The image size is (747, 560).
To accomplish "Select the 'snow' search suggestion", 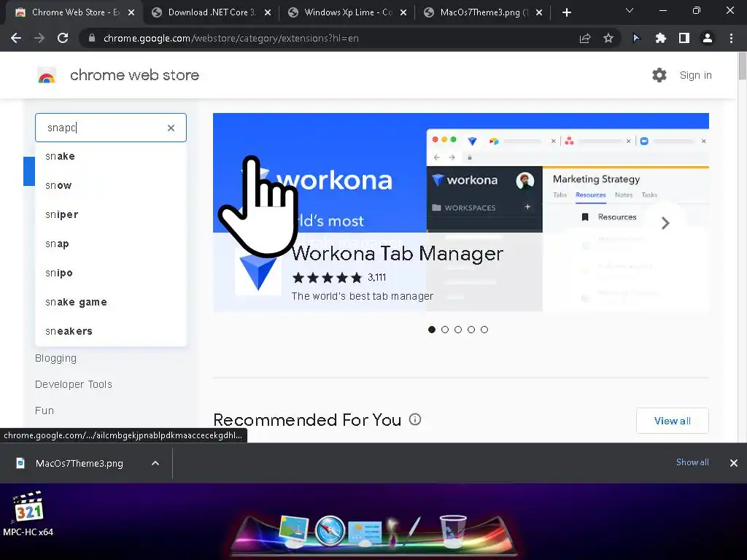I will point(111,185).
